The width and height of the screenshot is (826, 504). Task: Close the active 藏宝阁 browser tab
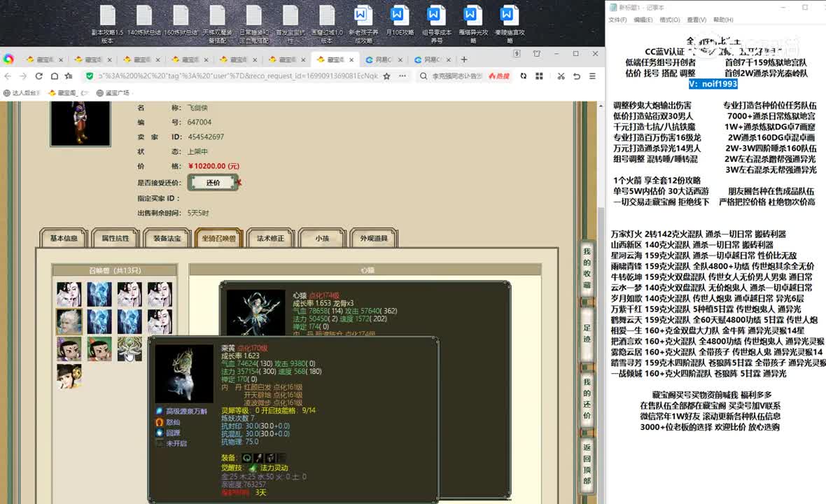[351, 59]
